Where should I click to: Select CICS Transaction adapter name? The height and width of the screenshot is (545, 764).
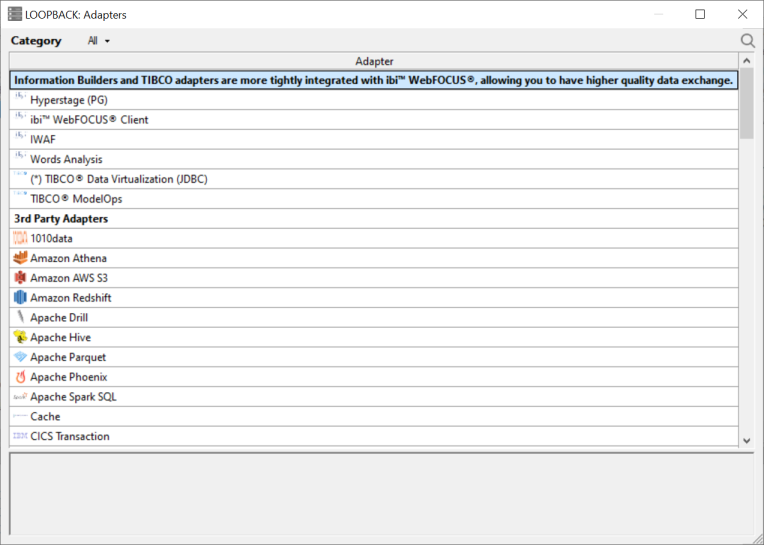(70, 436)
